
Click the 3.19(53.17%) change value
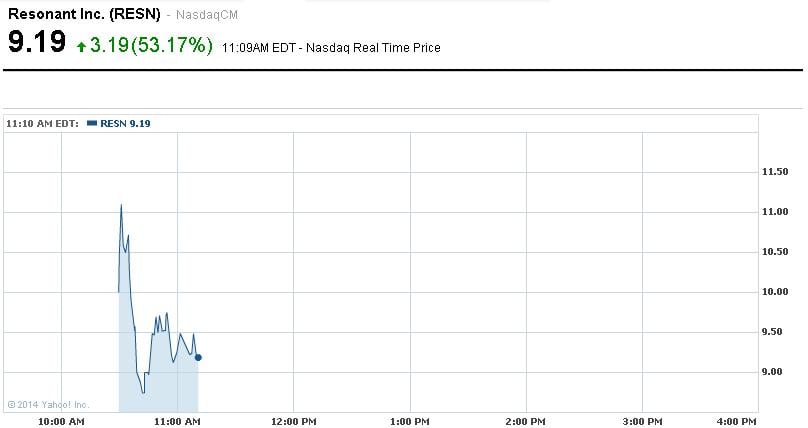[151, 45]
